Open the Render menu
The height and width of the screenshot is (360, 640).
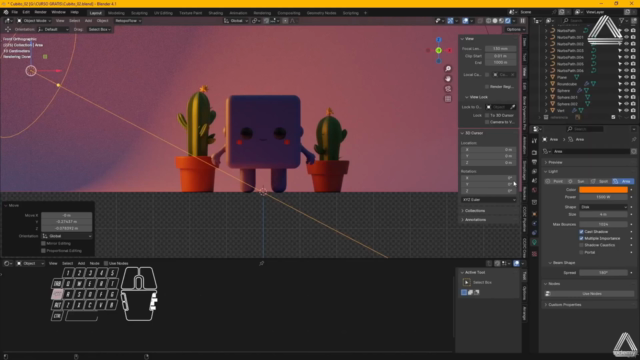click(x=40, y=12)
